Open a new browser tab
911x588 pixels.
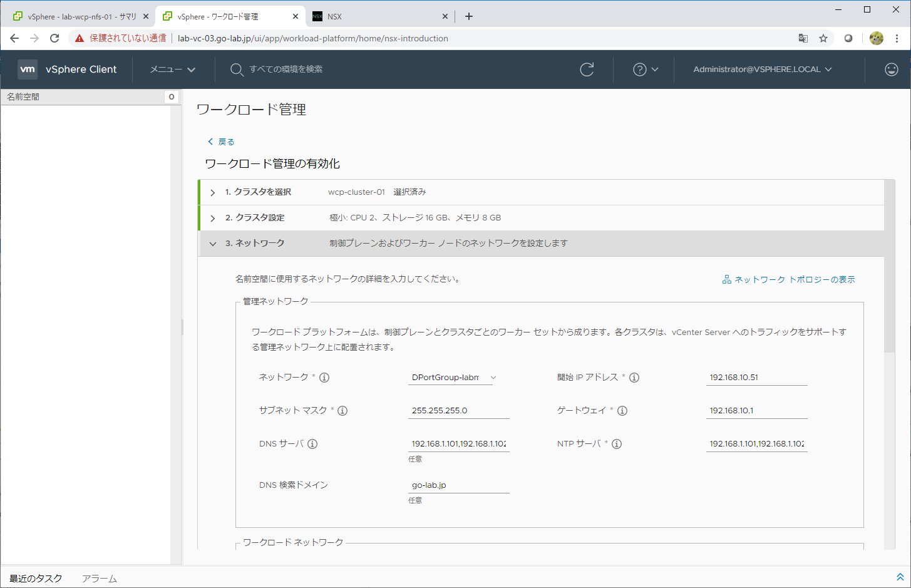pos(469,16)
